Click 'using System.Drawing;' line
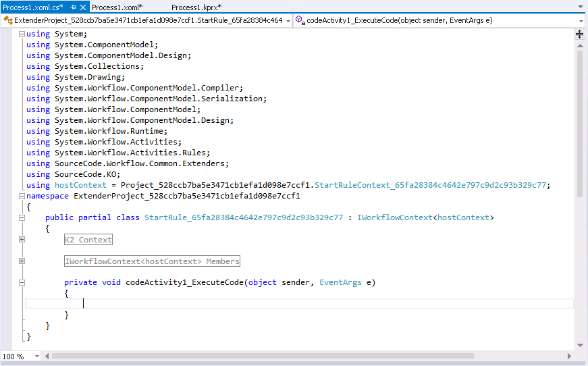 76,77
